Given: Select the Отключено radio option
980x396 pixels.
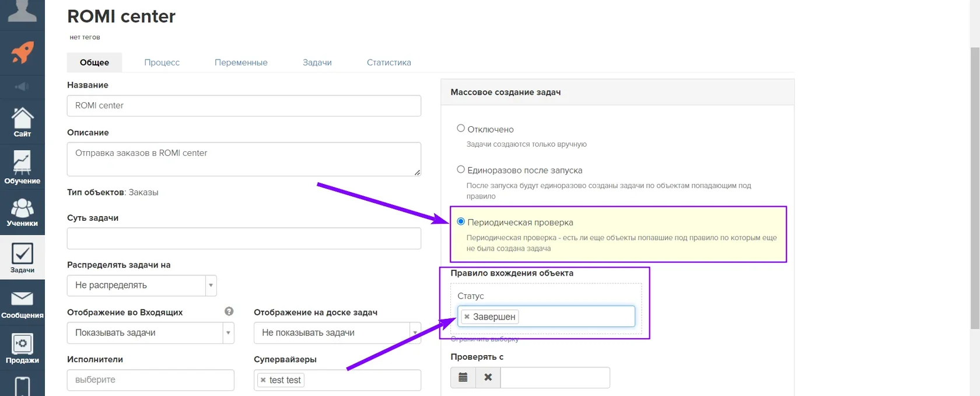Looking at the screenshot, I should (461, 128).
